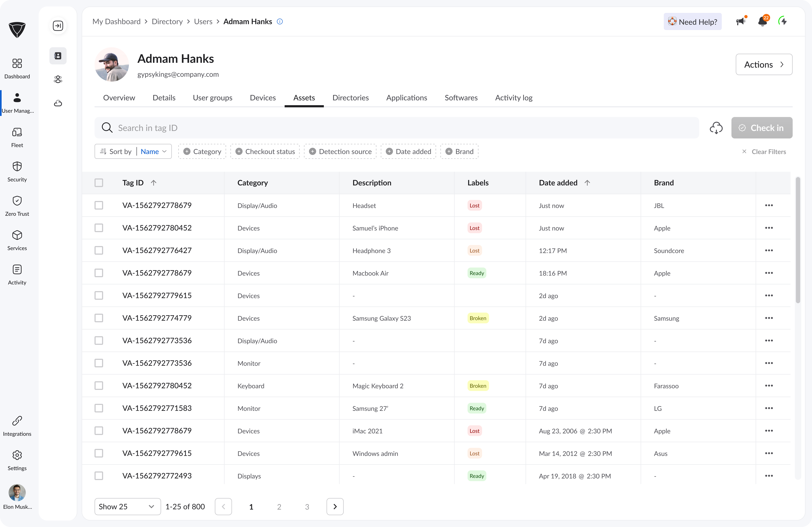This screenshot has width=812, height=527.
Task: Open the User groups tab
Action: pyautogui.click(x=213, y=98)
